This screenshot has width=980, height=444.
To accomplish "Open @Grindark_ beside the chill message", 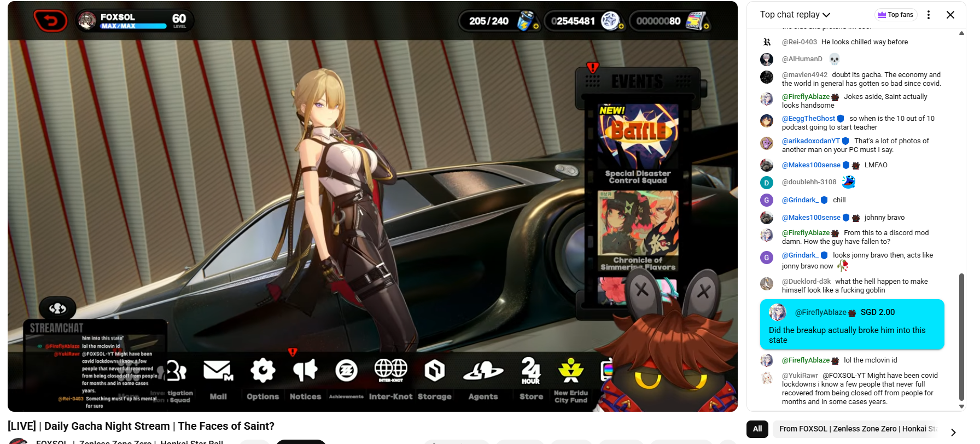I will pyautogui.click(x=801, y=200).
